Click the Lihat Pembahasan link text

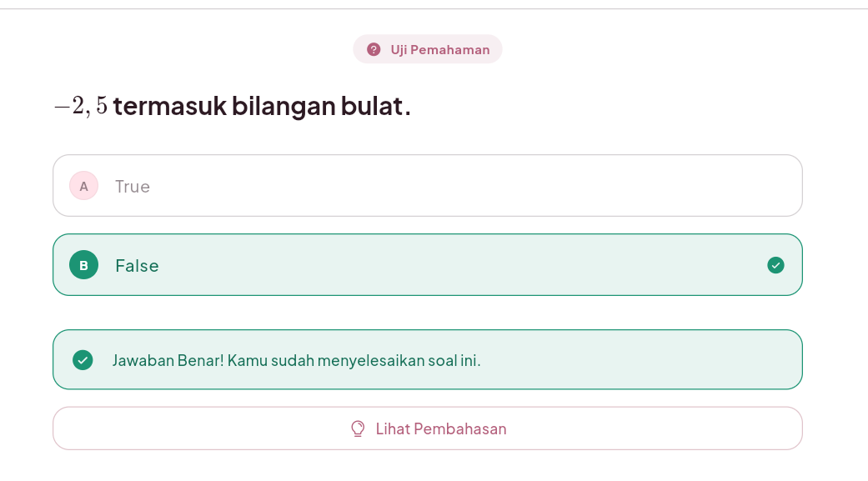(x=440, y=428)
